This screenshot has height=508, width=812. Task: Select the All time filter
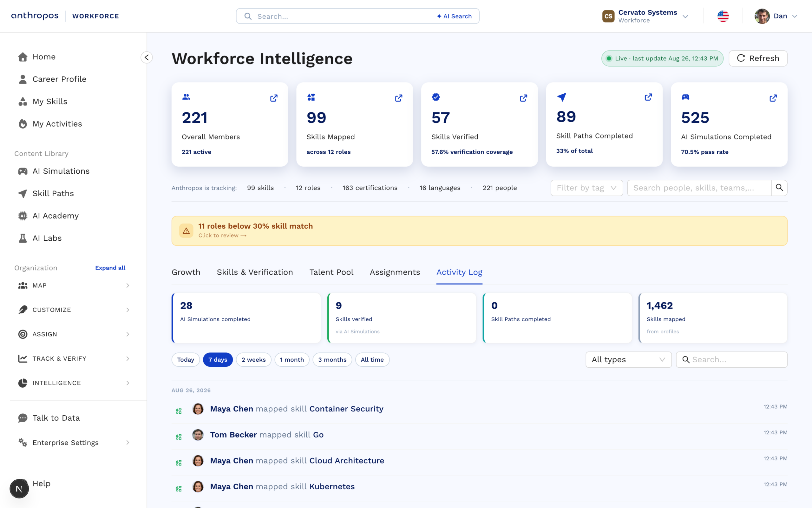tap(372, 359)
